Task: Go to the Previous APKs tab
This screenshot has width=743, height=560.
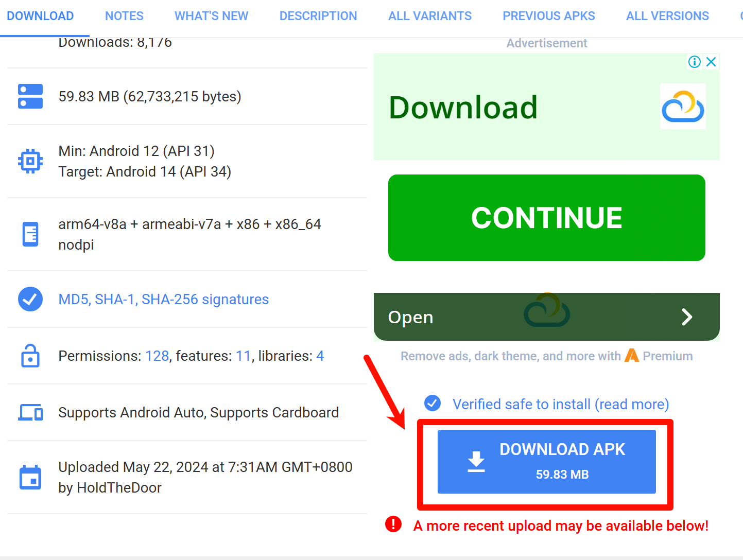Action: click(x=549, y=16)
